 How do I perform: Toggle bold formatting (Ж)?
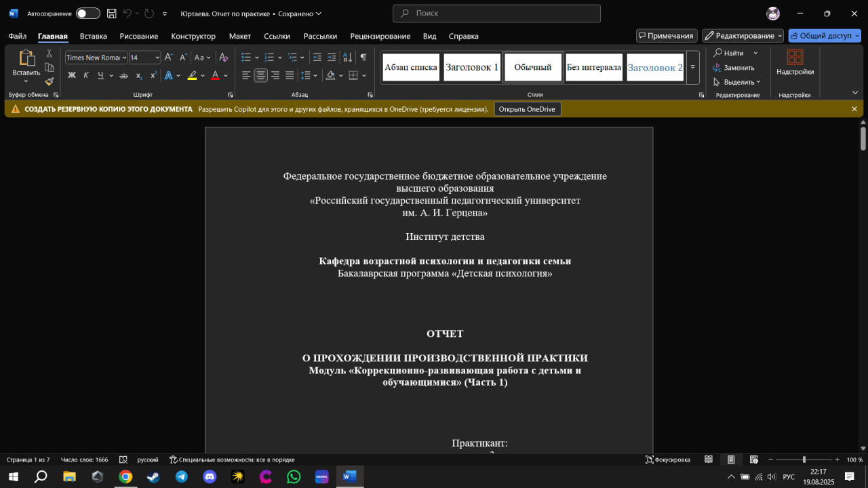71,75
